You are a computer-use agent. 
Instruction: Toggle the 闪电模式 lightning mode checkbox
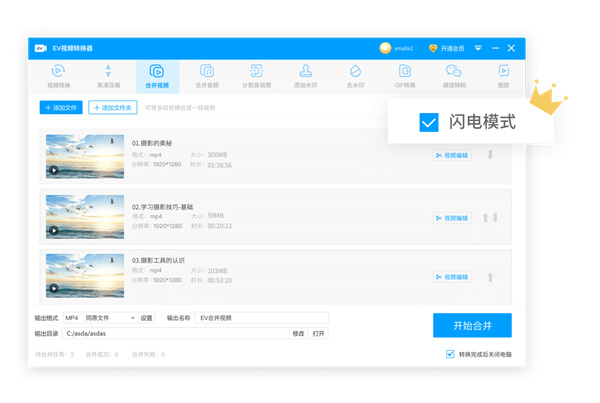429,122
